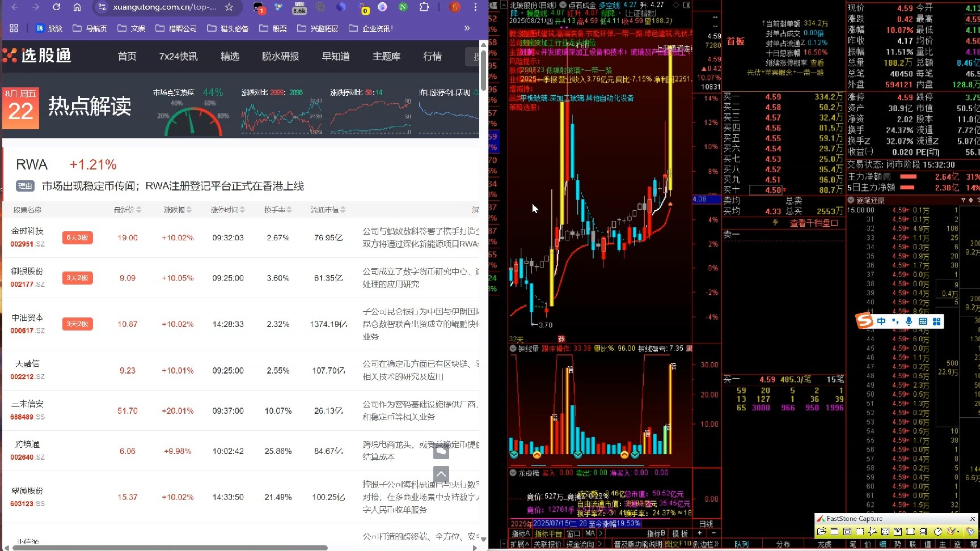
Task: Open the 脱水研报 nav item
Action: (280, 56)
